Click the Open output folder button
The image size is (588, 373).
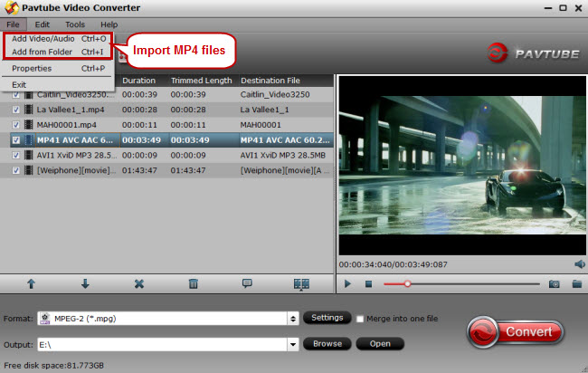point(380,344)
